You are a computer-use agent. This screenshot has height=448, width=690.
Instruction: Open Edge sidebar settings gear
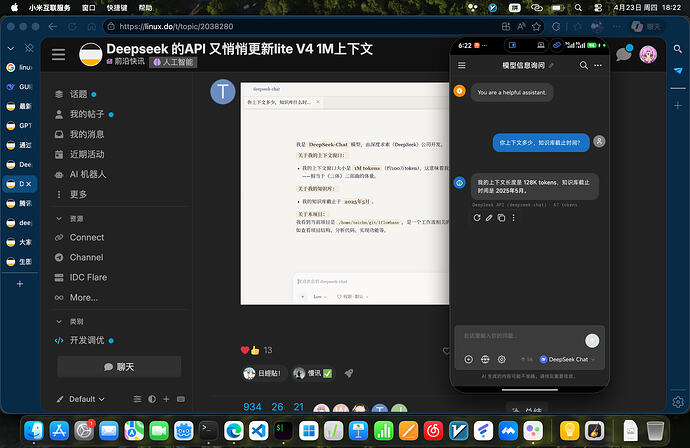click(678, 402)
